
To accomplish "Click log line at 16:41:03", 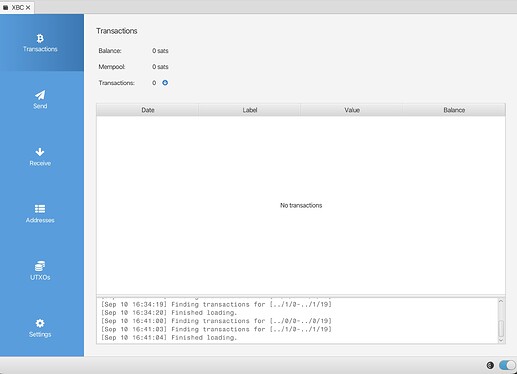I will [x=217, y=329].
